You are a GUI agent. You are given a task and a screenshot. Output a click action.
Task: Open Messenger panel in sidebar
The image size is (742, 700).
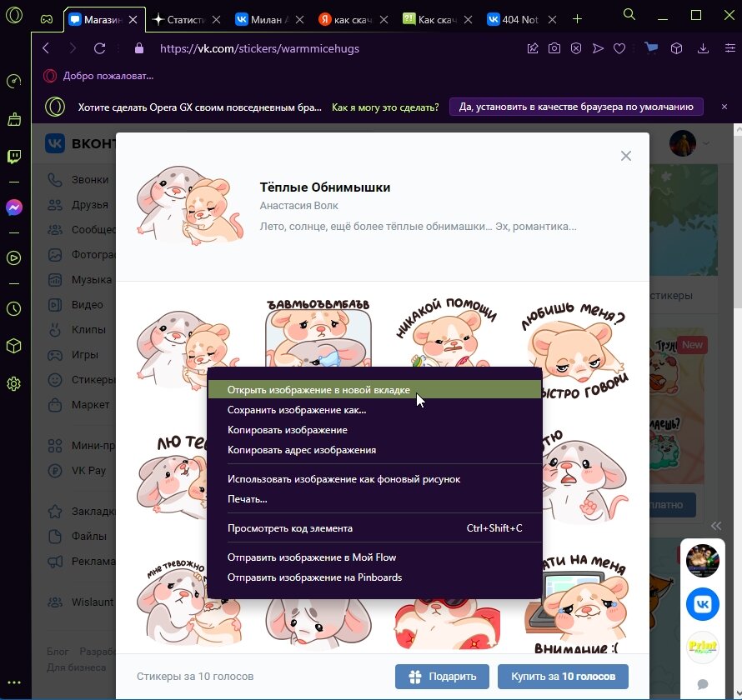(x=14, y=207)
